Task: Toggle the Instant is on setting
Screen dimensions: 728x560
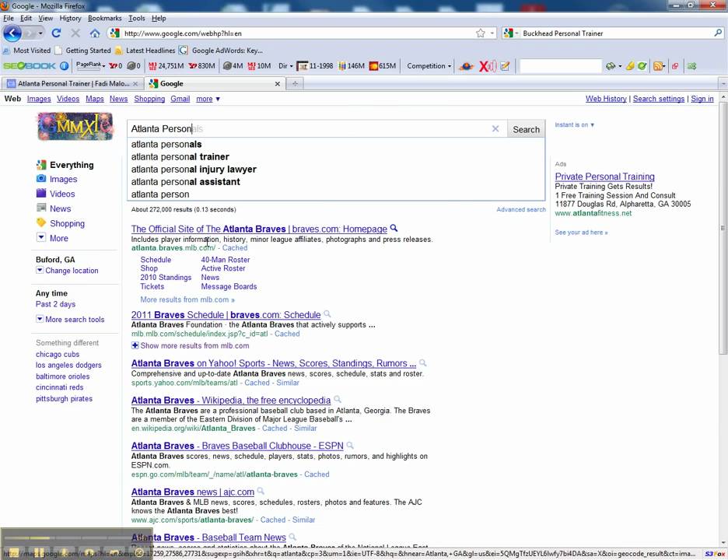Action: [x=574, y=125]
